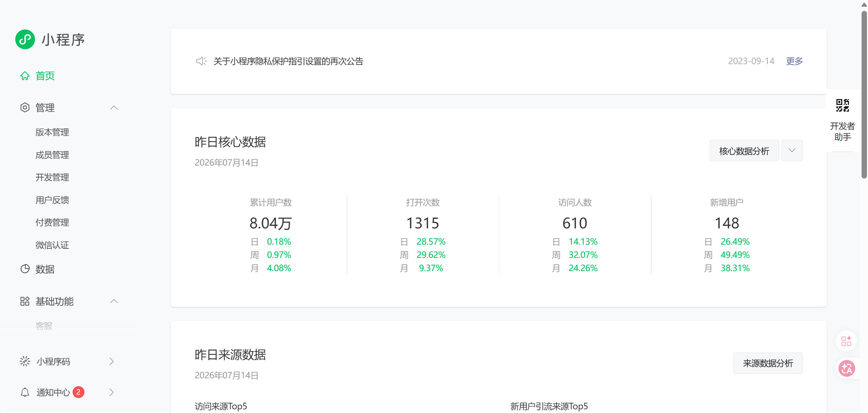The width and height of the screenshot is (868, 414).
Task: Open 版本管理 menu item
Action: [52, 132]
